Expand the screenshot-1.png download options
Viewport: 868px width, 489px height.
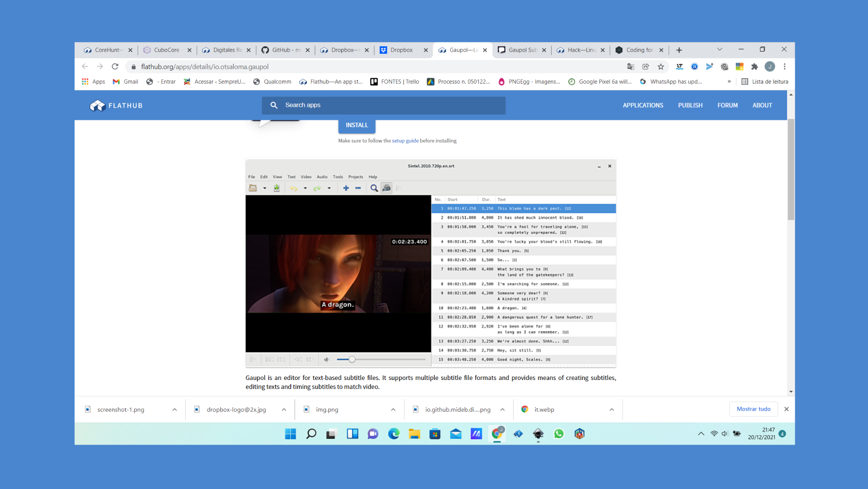(x=175, y=409)
